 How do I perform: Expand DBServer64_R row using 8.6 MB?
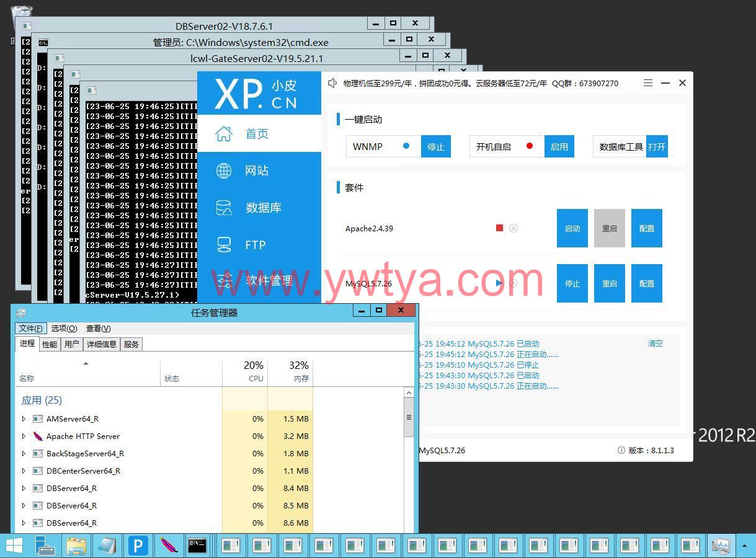click(24, 523)
